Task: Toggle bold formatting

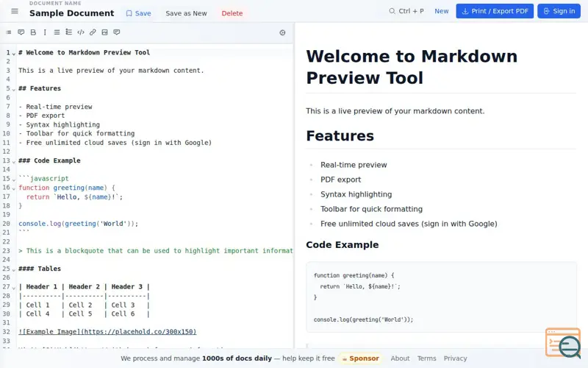Action: click(33, 32)
